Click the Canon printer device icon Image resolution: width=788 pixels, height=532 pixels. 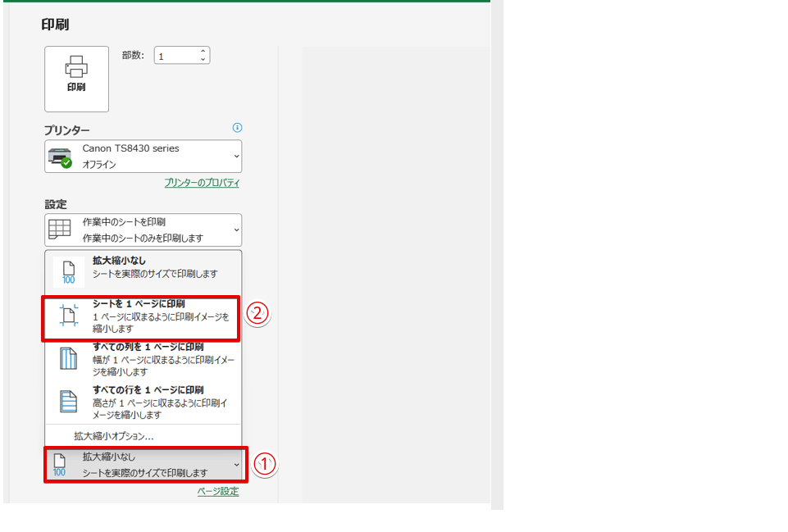point(60,157)
